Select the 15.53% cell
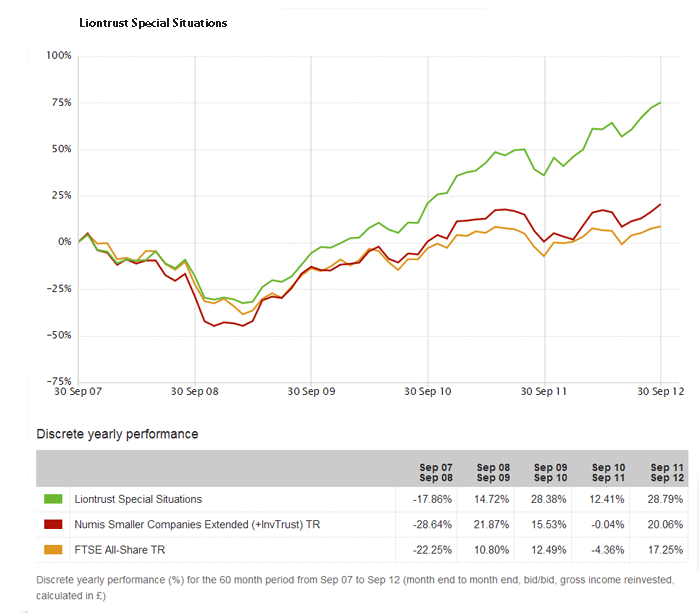The image size is (700, 613). [x=548, y=524]
